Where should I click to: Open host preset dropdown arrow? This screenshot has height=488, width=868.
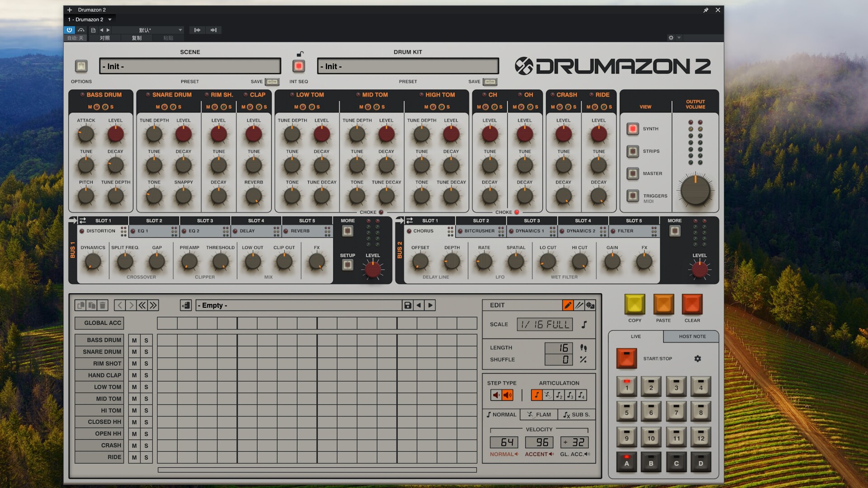(180, 30)
